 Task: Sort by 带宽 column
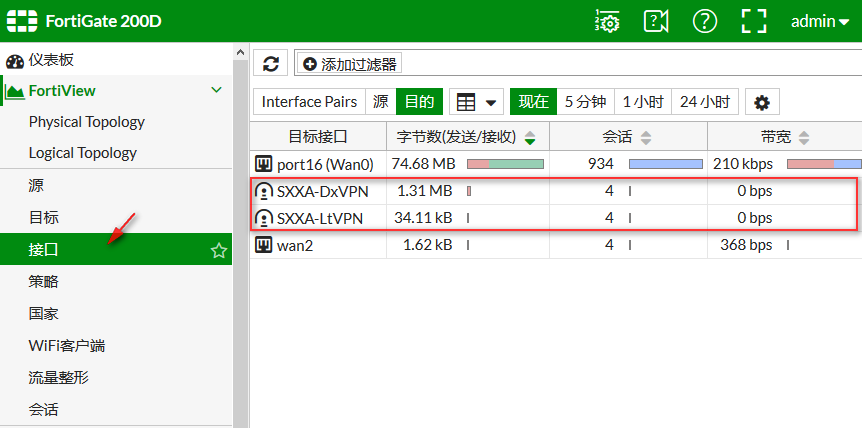(784, 136)
